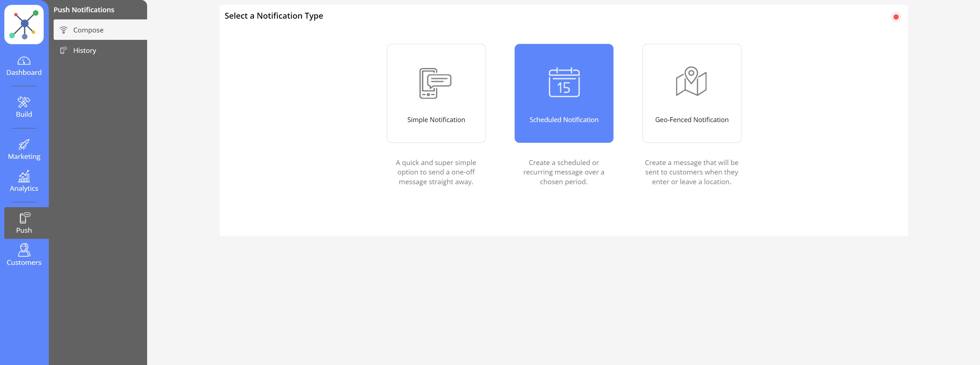Click the app logo icon

(24, 25)
